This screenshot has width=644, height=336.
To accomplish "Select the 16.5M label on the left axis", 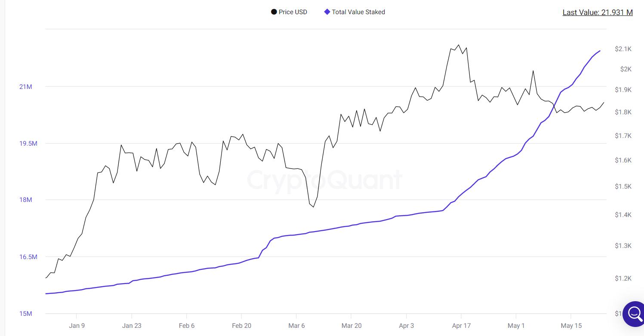I will [x=28, y=257].
